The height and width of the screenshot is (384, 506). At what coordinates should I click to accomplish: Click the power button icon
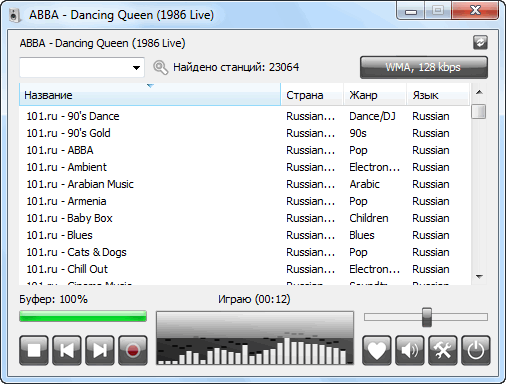[476, 350]
